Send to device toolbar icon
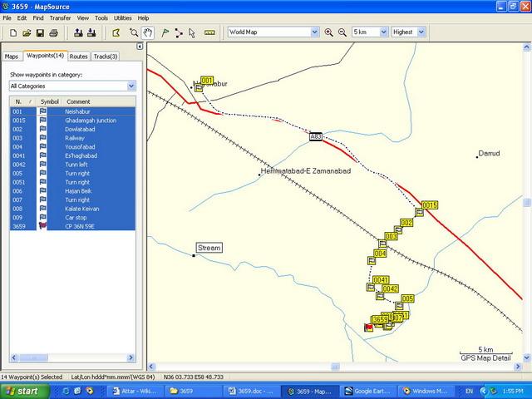The width and height of the screenshot is (532, 399). (78, 32)
